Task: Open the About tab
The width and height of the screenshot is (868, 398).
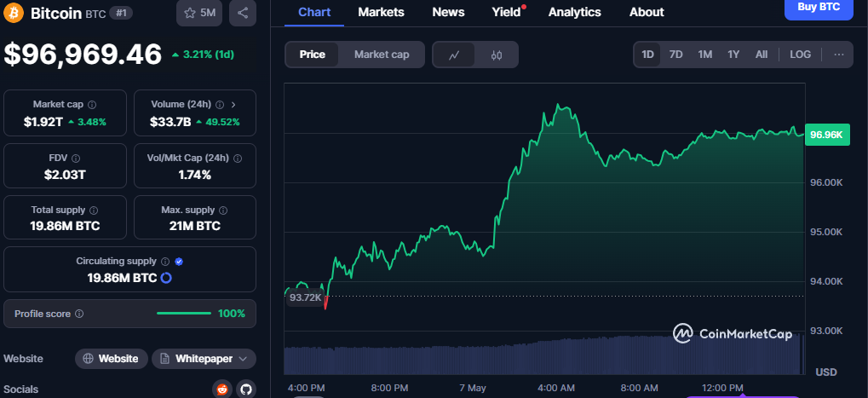Action: tap(647, 12)
